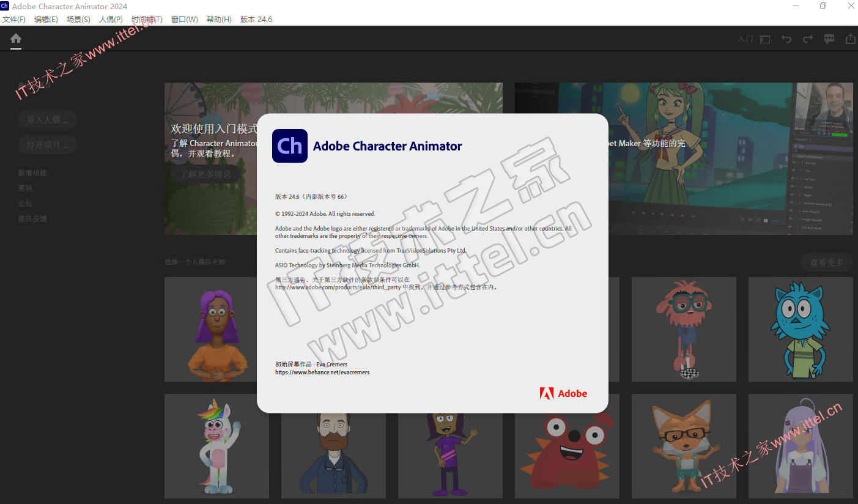The width and height of the screenshot is (858, 504).
Task: Open the 人偶(P) menu
Action: click(x=111, y=19)
